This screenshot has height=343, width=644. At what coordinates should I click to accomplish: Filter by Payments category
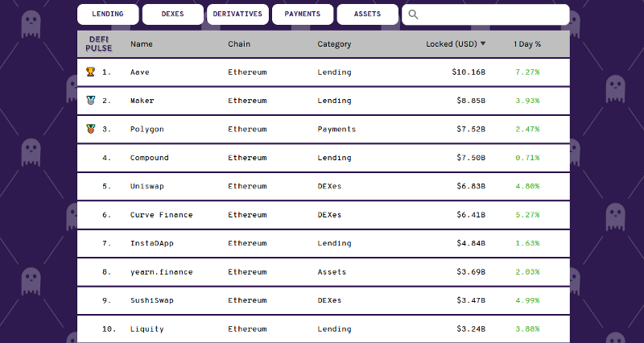point(303,14)
